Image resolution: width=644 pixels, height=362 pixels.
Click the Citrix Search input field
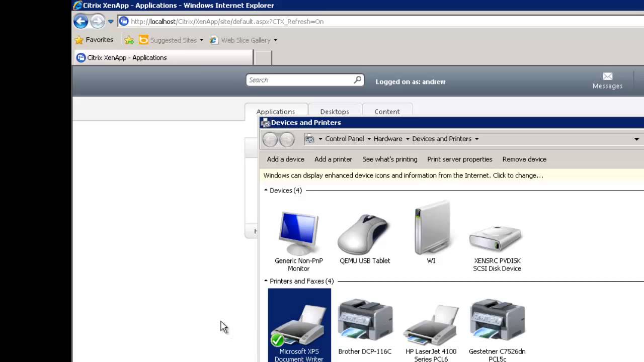[x=300, y=80]
